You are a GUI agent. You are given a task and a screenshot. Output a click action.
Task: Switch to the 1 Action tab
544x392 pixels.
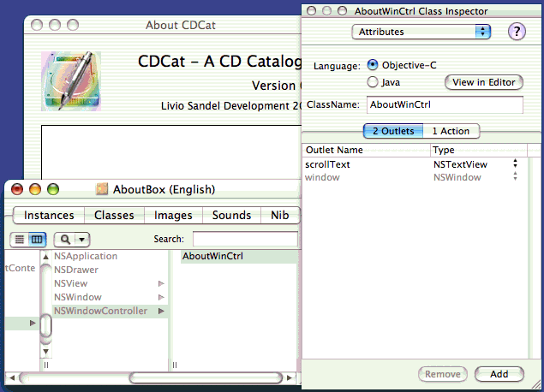point(451,131)
